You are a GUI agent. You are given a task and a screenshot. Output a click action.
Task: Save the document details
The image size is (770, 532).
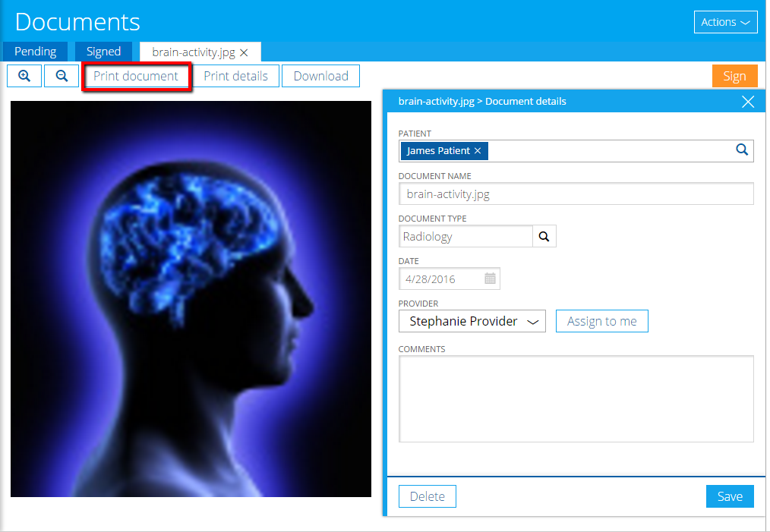coord(730,496)
